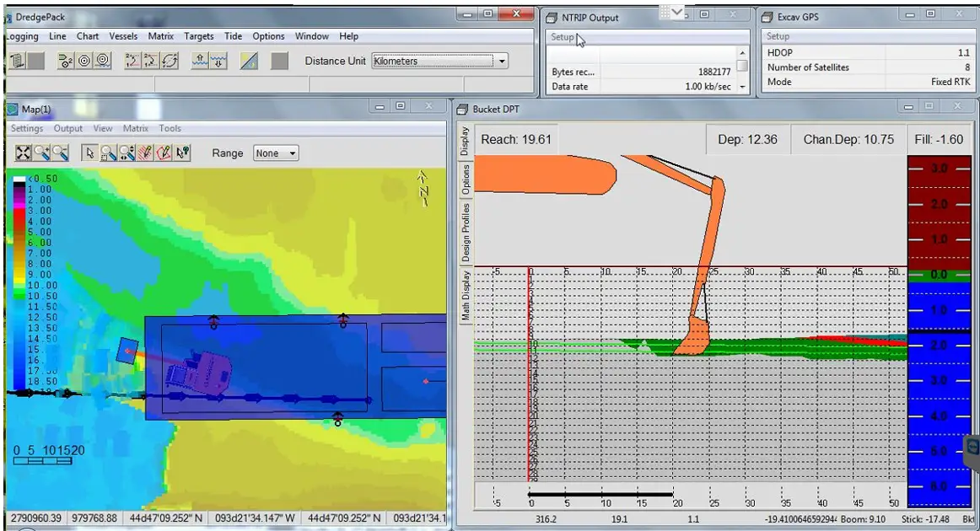
Task: Click the tide up arrow icon
Action: 200,61
